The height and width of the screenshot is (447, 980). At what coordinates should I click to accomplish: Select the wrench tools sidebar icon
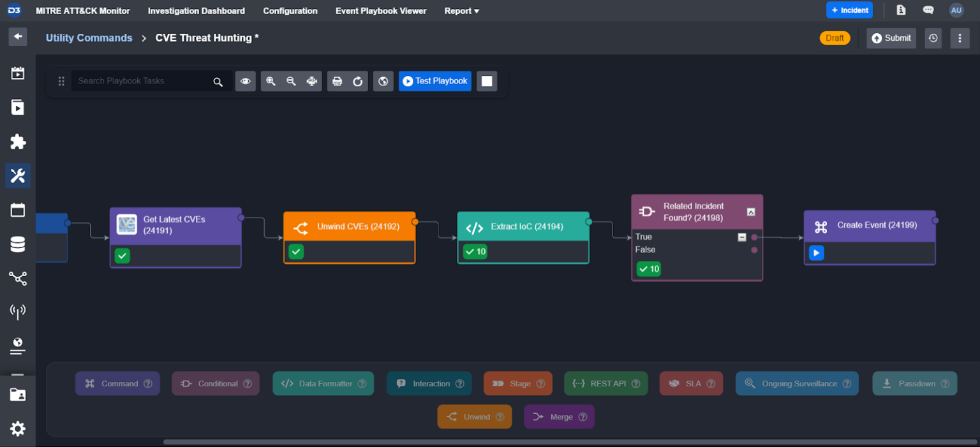[x=18, y=175]
